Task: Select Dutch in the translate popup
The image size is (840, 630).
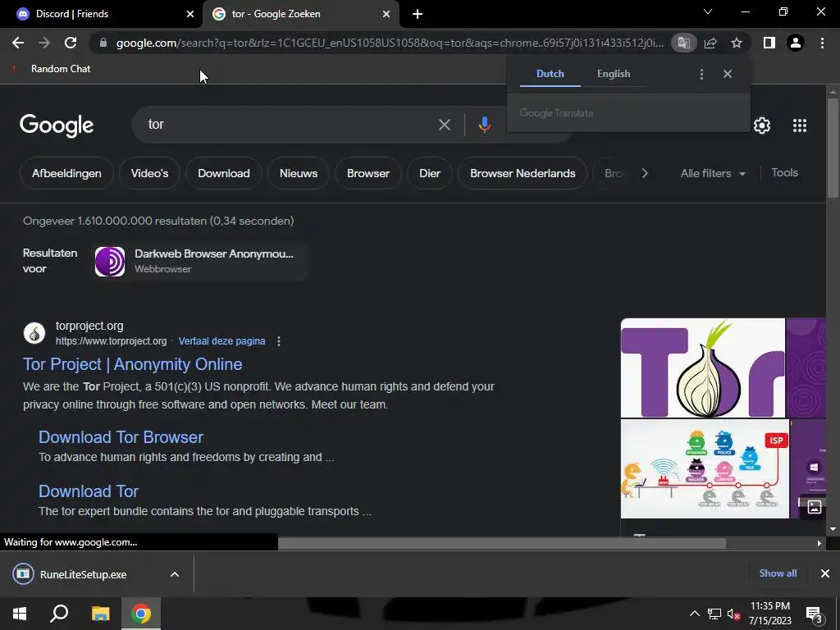Action: (x=550, y=74)
